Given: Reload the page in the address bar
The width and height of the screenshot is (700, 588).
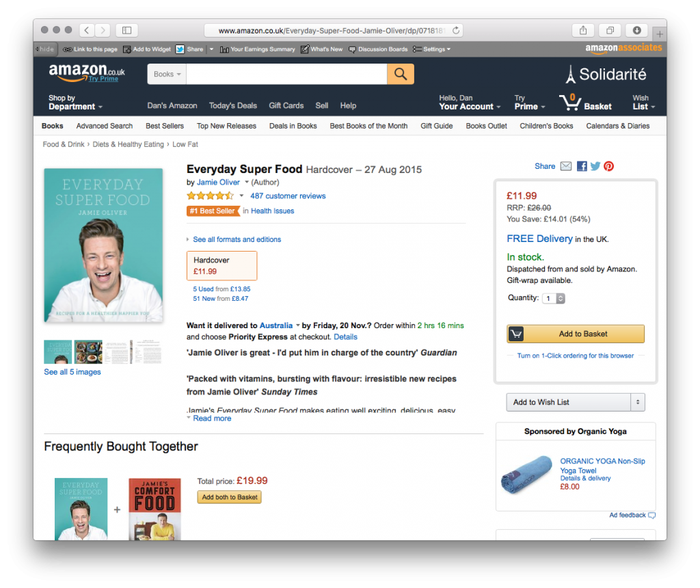Looking at the screenshot, I should [455, 30].
